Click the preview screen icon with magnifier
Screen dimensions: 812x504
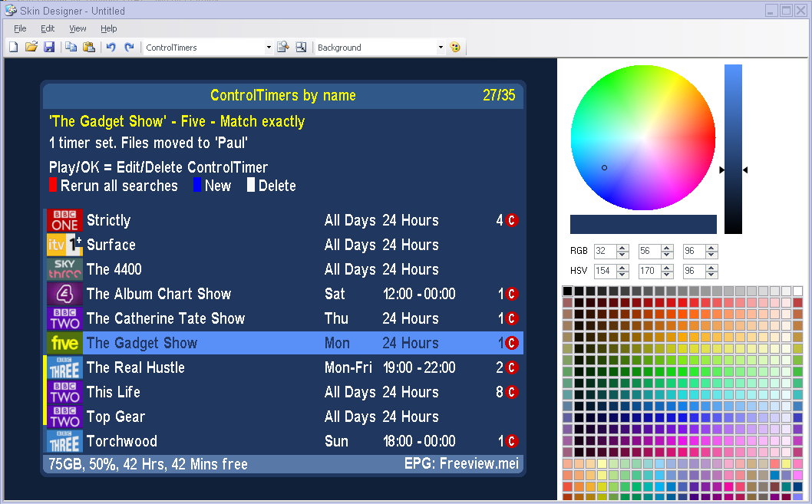282,47
